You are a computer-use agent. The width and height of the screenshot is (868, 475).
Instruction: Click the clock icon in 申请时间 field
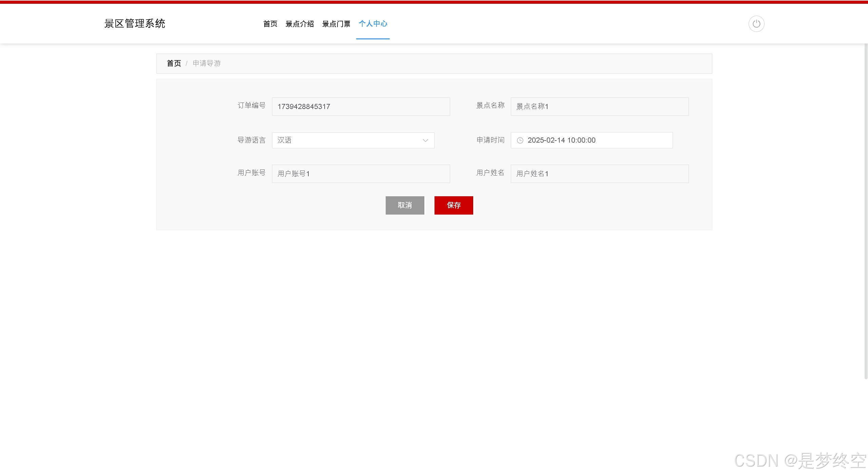click(520, 140)
